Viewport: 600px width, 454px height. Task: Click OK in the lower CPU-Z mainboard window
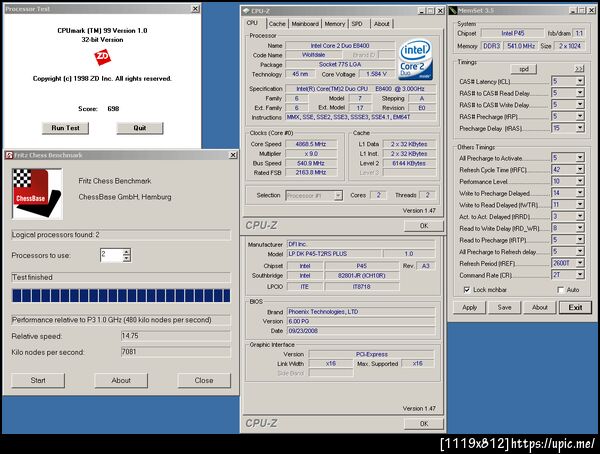coord(424,424)
